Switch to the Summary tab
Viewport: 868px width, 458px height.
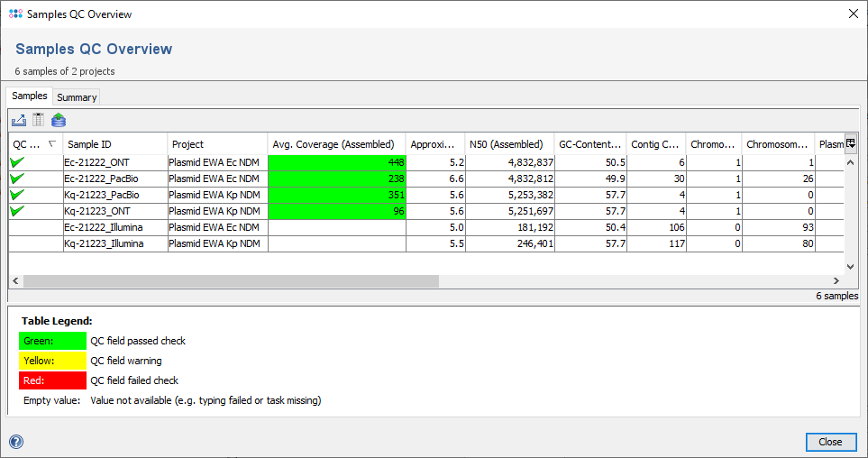tap(77, 97)
